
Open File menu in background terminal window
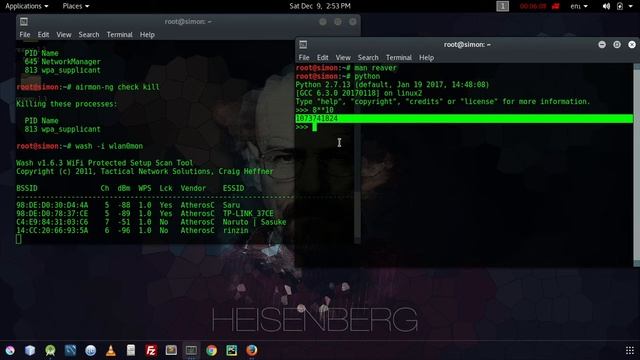(x=24, y=35)
